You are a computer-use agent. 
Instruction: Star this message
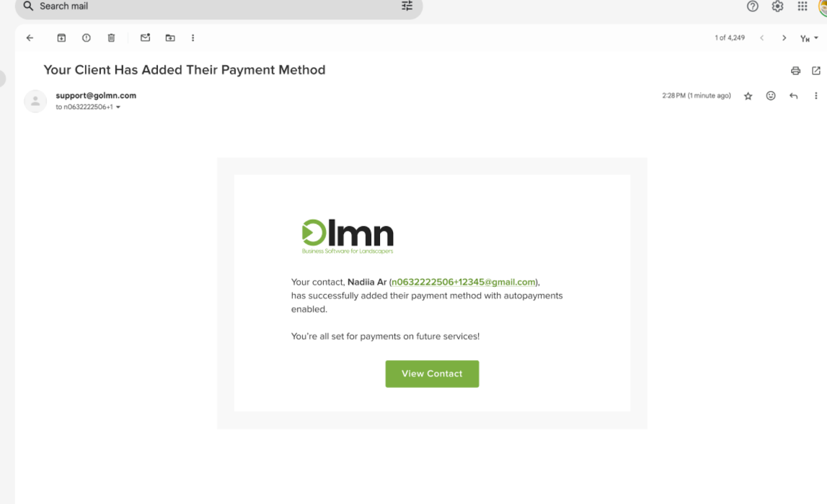point(748,96)
